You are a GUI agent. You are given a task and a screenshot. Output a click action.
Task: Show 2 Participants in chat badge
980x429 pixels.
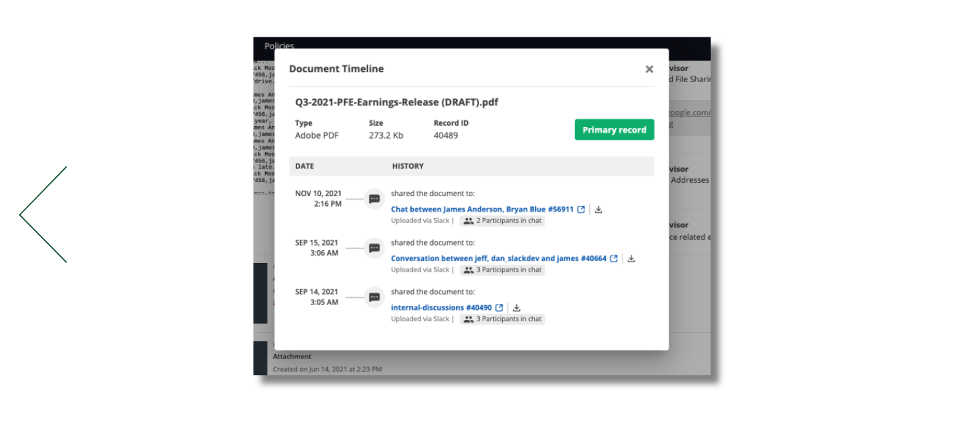(503, 221)
